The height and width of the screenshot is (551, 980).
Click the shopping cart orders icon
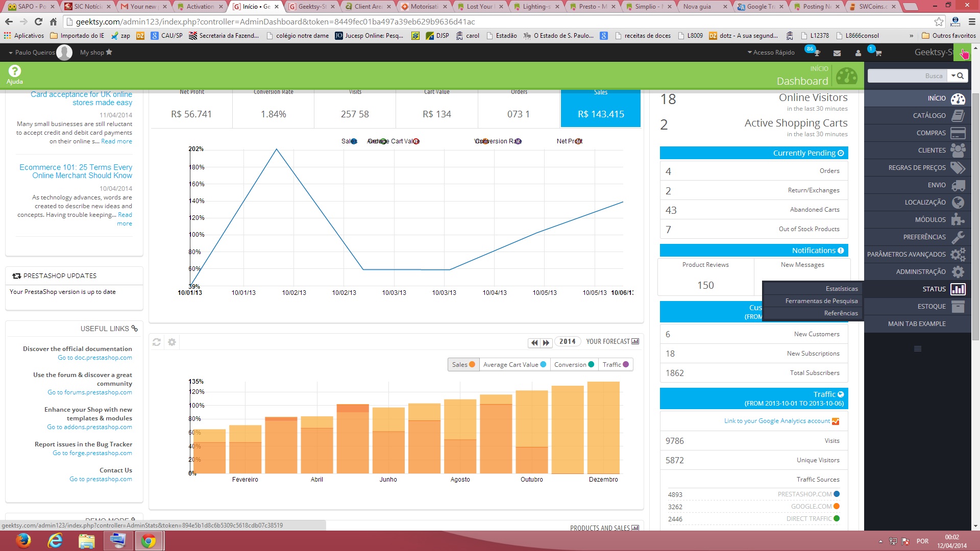(x=878, y=53)
